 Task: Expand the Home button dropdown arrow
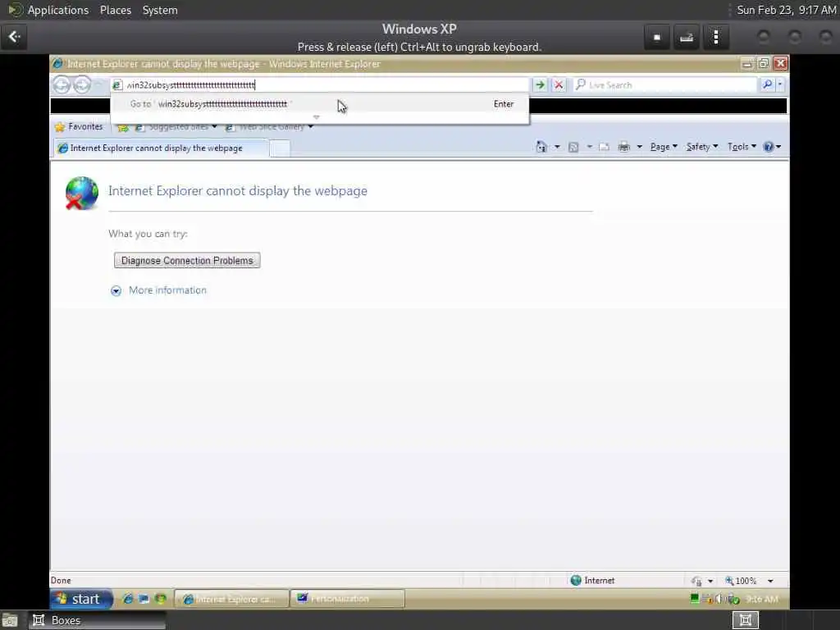[557, 147]
